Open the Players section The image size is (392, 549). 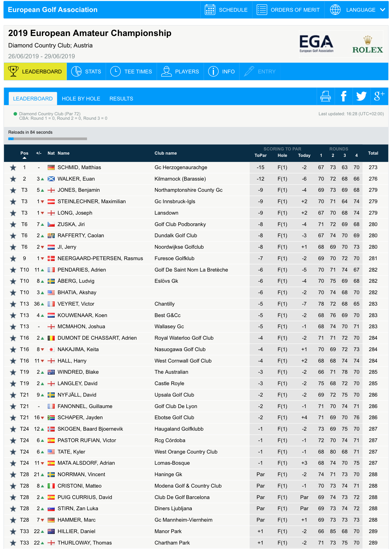click(180, 71)
